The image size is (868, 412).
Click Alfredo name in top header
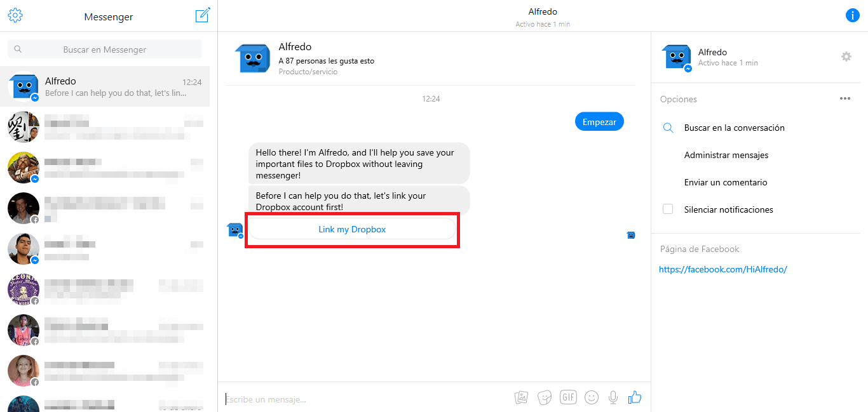click(543, 11)
